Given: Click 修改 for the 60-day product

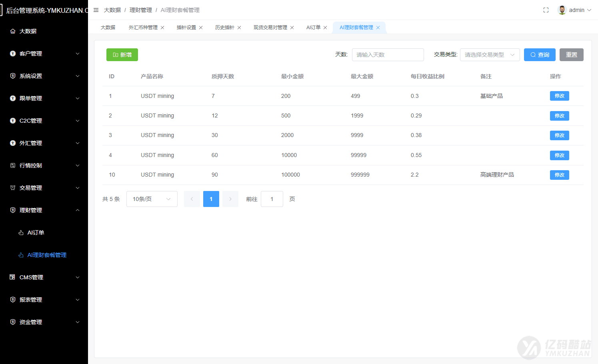Looking at the screenshot, I should tap(560, 155).
